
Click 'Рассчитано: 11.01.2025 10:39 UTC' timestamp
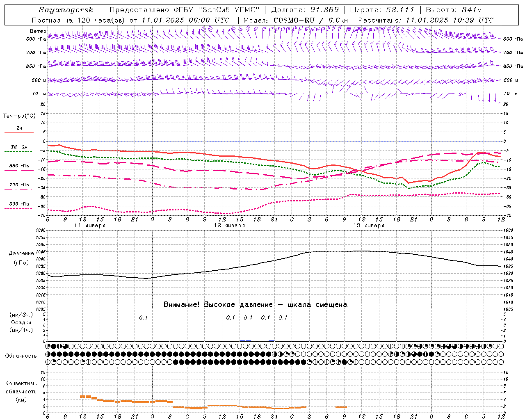click(426, 20)
